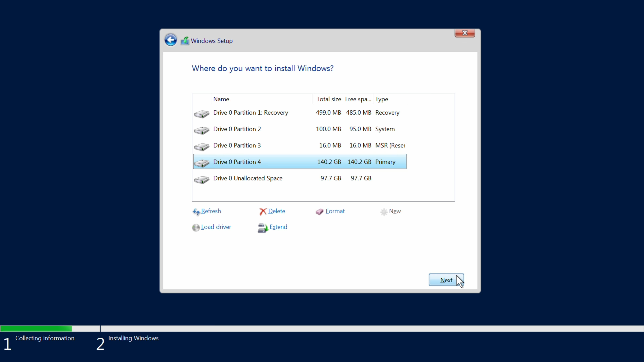Image resolution: width=644 pixels, height=362 pixels.
Task: Select Drive 0 Unallocated Space row
Action: click(300, 178)
